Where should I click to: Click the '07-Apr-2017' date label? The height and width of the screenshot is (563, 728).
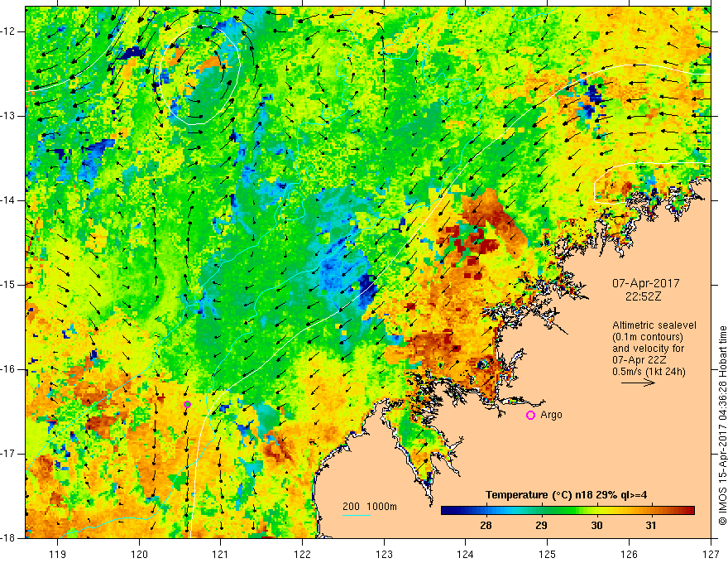(x=646, y=283)
